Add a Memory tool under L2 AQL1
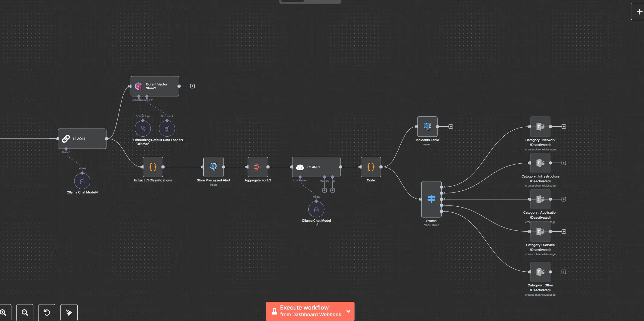This screenshot has width=644, height=321. click(x=325, y=190)
